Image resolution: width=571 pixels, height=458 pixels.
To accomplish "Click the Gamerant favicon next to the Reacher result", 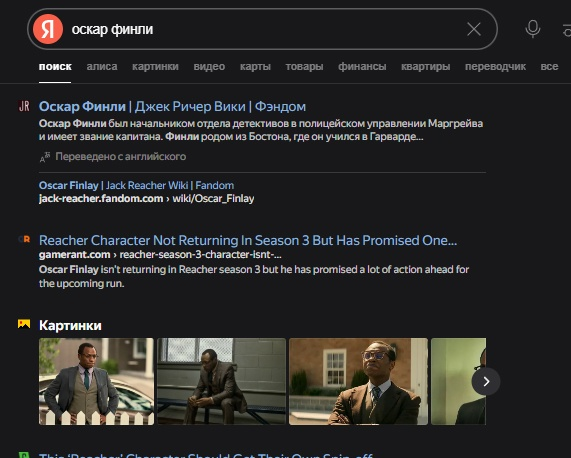I will tap(24, 239).
